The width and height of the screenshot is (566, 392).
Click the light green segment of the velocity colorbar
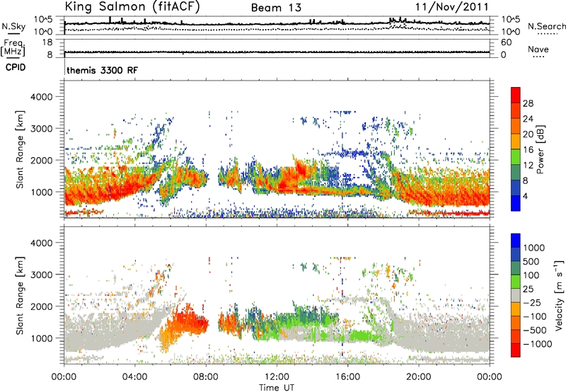[x=516, y=282]
